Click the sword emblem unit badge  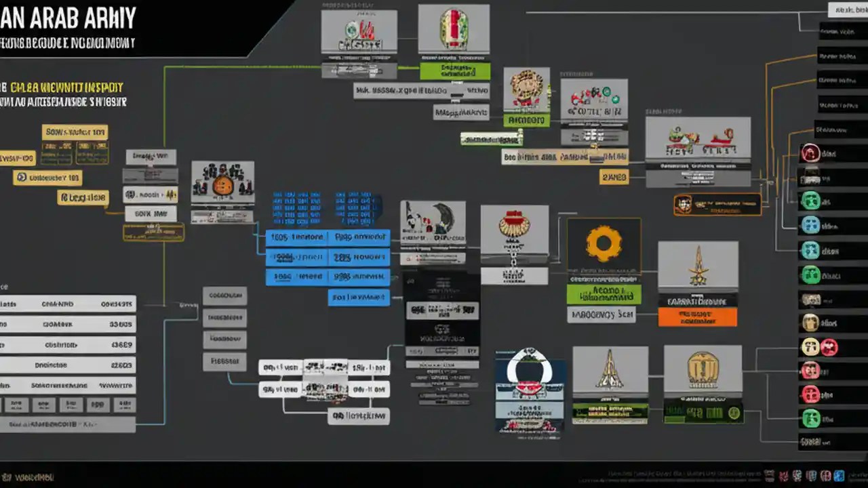pos(697,264)
